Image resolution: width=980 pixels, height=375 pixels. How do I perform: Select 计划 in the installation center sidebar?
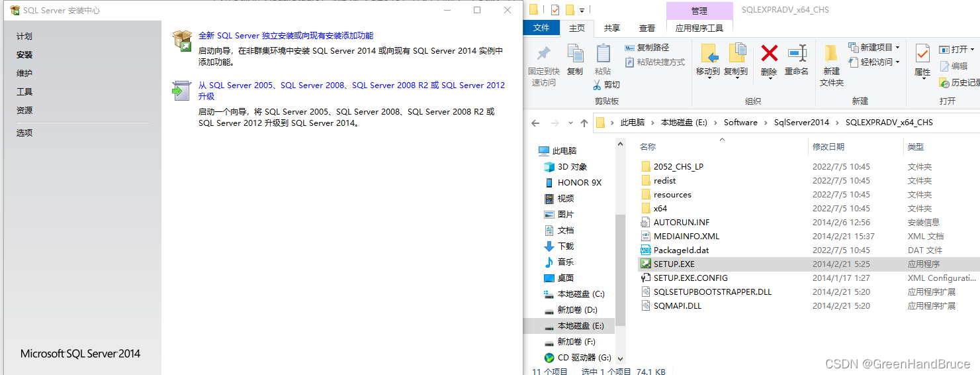tap(24, 36)
